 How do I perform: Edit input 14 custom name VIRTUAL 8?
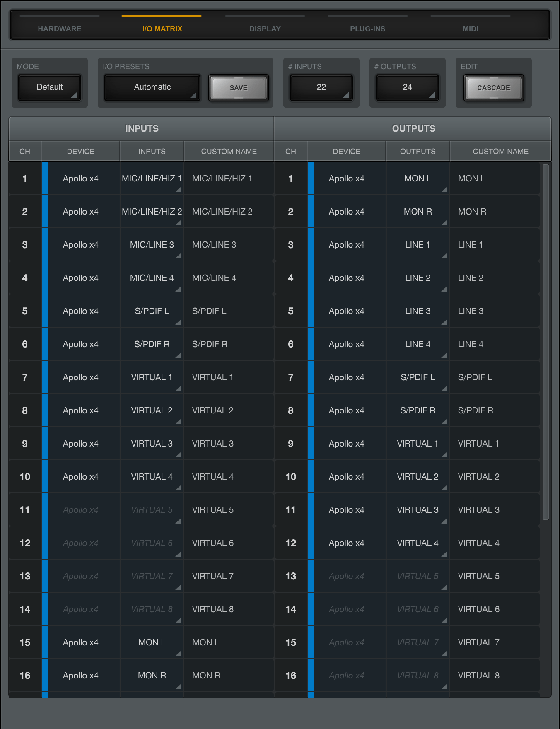tap(229, 609)
